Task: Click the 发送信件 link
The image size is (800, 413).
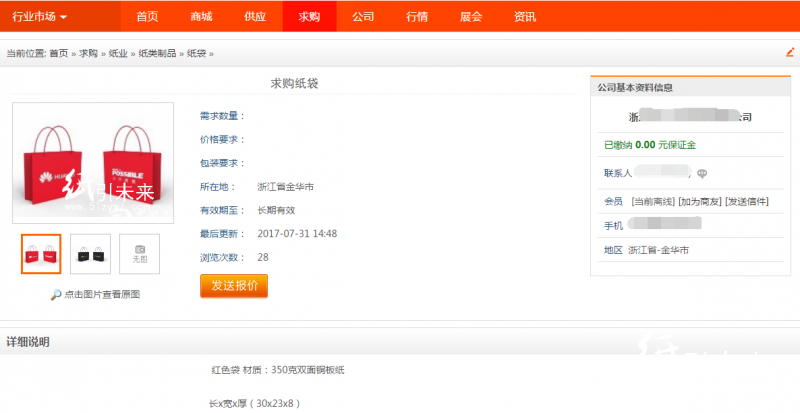Action: click(x=746, y=201)
